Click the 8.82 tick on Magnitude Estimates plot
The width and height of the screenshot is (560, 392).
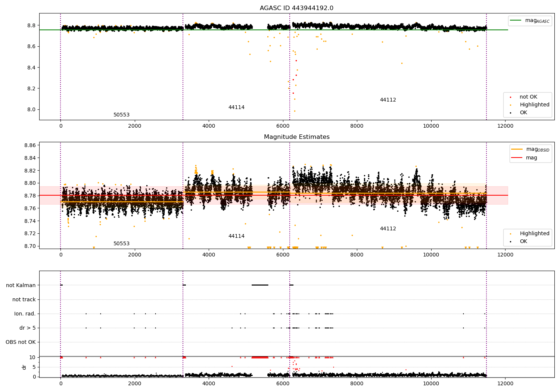point(29,171)
